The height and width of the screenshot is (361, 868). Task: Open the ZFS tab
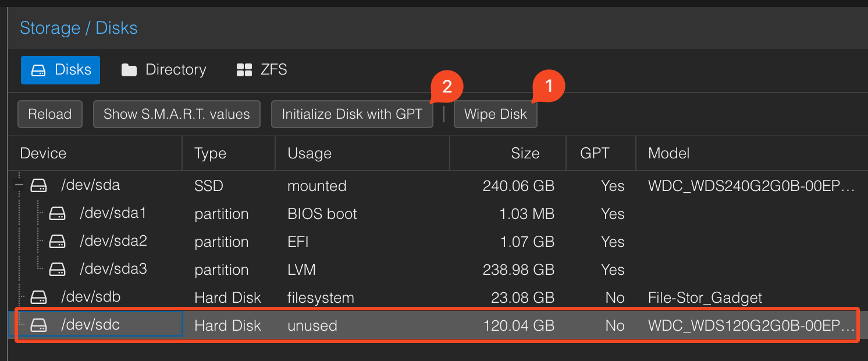[262, 70]
